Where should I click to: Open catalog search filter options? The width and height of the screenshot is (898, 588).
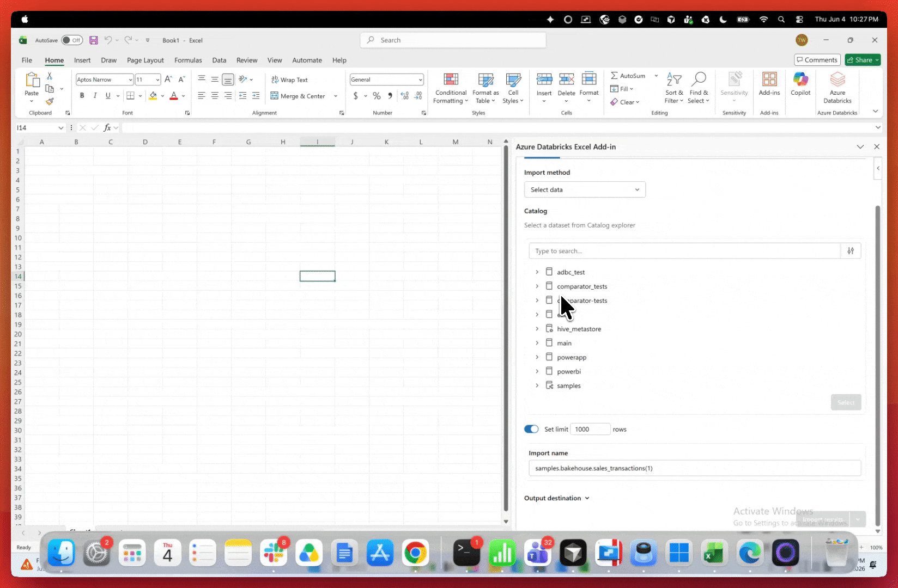pos(851,251)
